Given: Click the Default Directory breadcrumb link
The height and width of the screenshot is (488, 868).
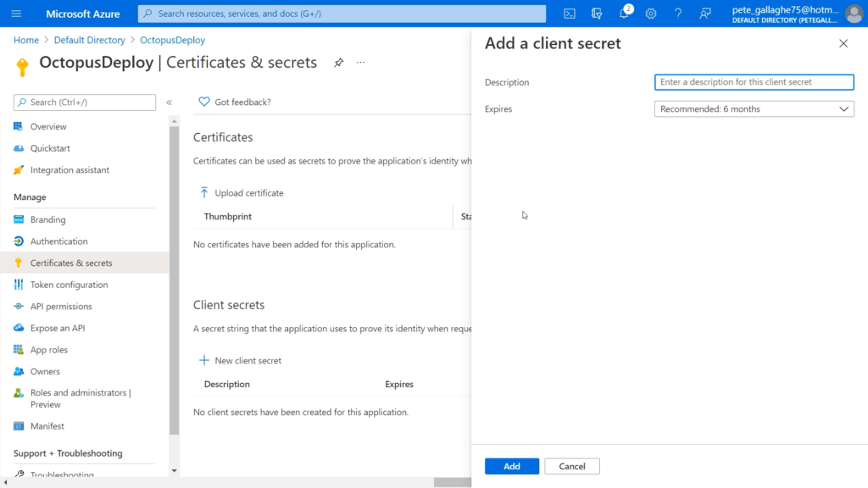Looking at the screenshot, I should click(x=89, y=40).
